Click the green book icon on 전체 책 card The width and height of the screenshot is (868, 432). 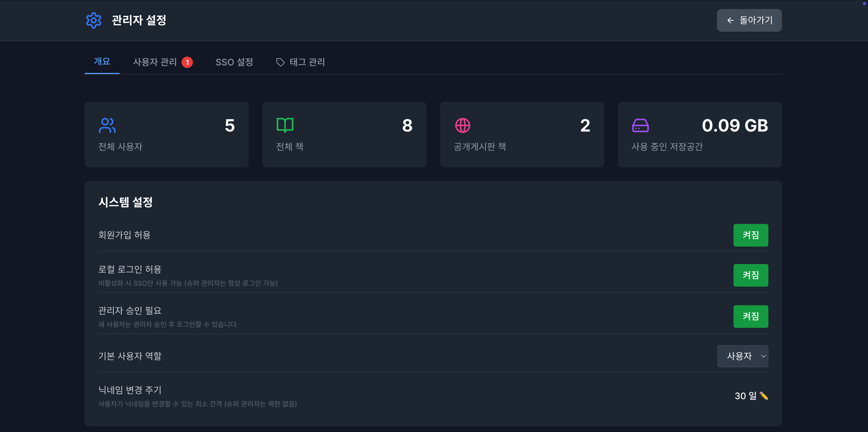[285, 125]
